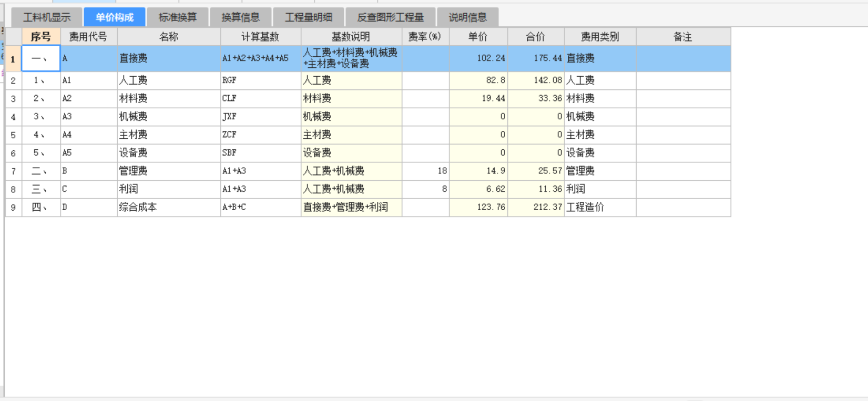Image resolution: width=868 pixels, height=401 pixels.
Task: Click the SBF calculation base cell
Action: (x=260, y=153)
